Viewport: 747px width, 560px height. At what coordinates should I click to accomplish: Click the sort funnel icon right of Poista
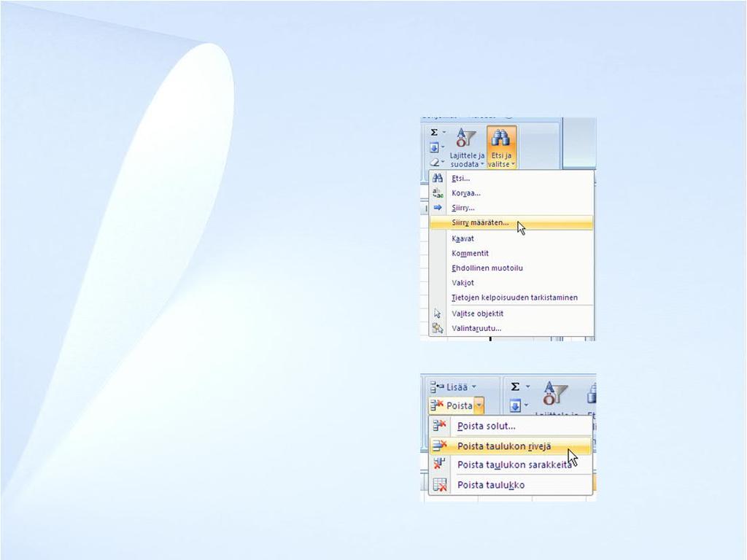tap(555, 393)
